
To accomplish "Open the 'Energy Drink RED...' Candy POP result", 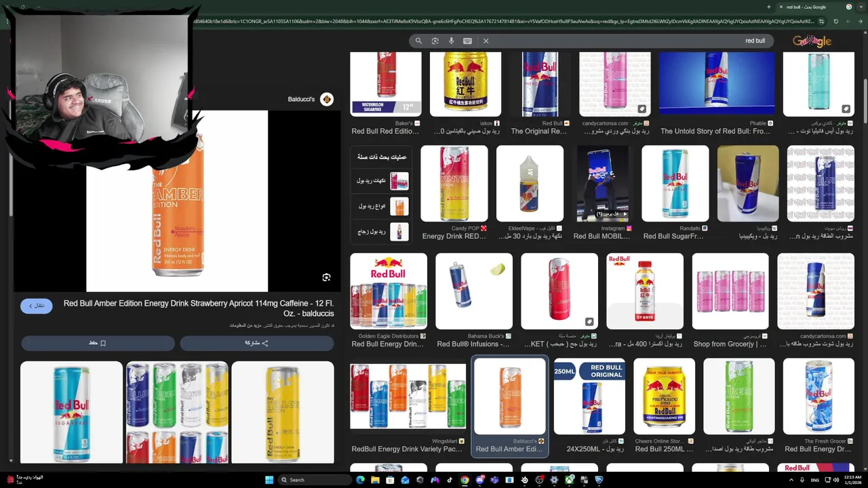I will click(454, 192).
